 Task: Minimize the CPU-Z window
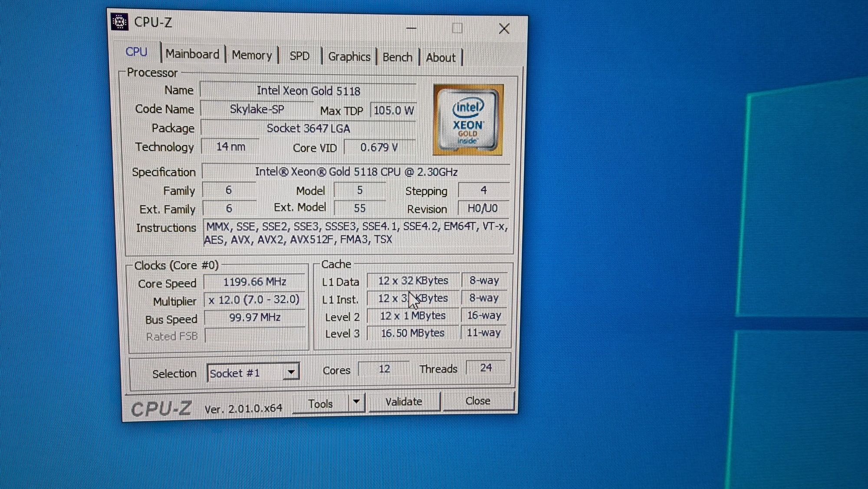(411, 28)
